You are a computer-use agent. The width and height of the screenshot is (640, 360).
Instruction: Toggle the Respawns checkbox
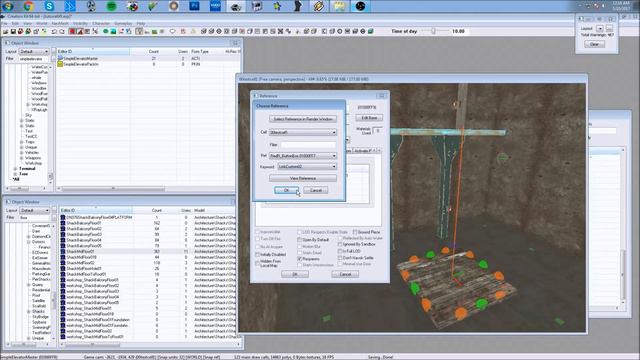coord(300,259)
